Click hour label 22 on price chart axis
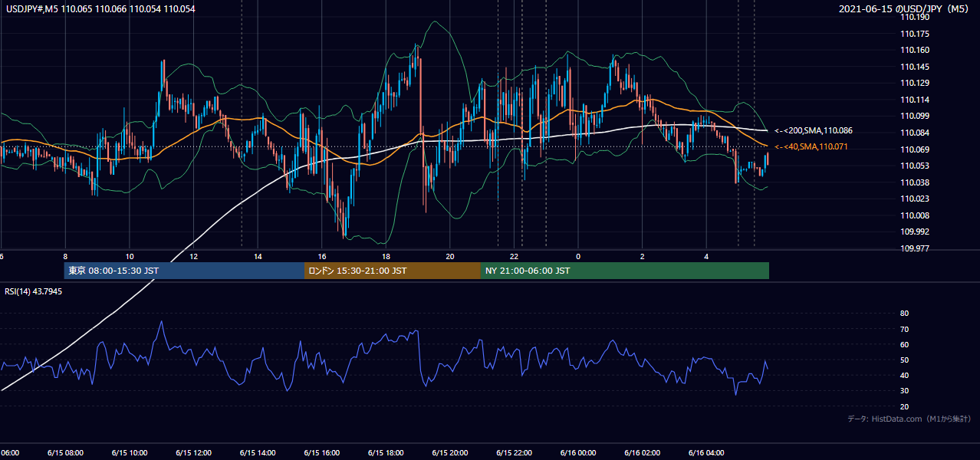 click(515, 256)
